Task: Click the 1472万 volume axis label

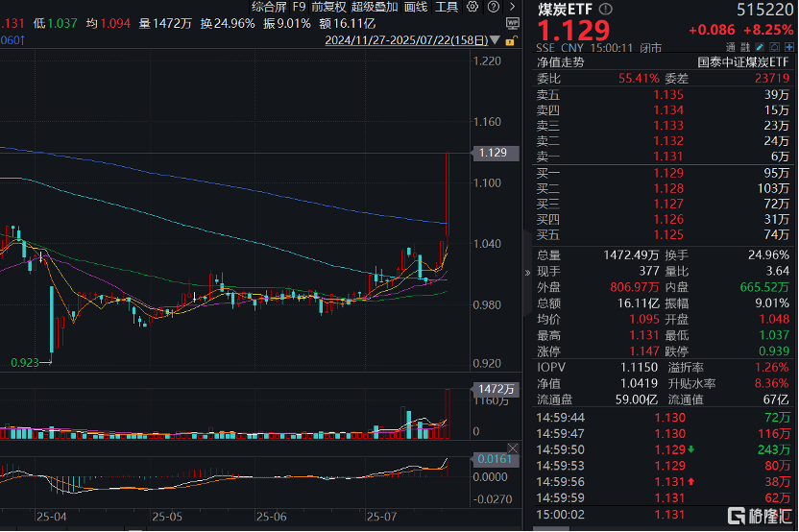Action: tap(496, 389)
